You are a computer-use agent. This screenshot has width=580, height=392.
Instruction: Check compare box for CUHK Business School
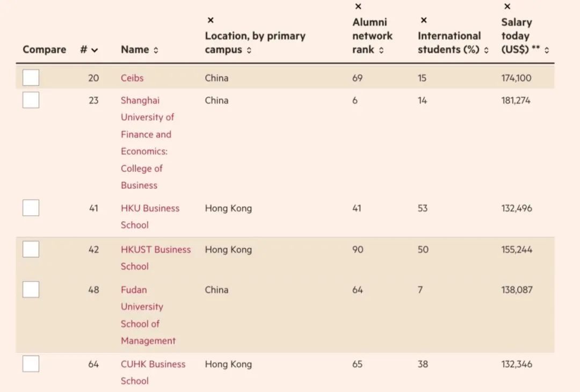point(31,364)
